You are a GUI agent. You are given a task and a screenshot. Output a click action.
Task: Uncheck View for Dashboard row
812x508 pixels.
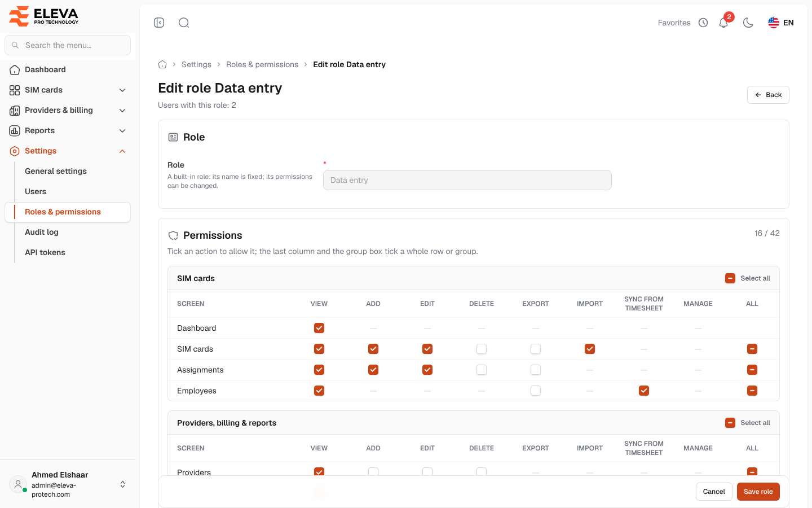point(319,328)
